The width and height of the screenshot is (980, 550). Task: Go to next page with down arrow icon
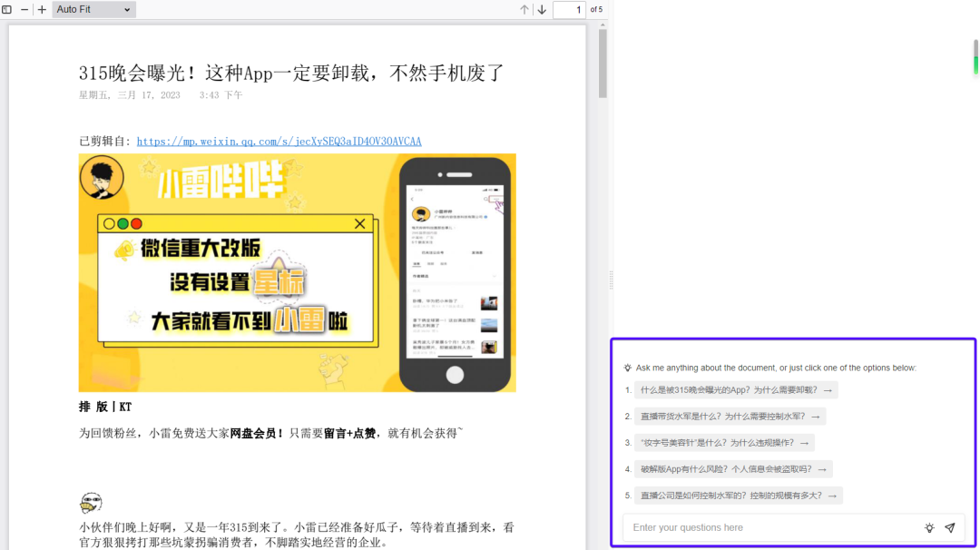point(542,9)
